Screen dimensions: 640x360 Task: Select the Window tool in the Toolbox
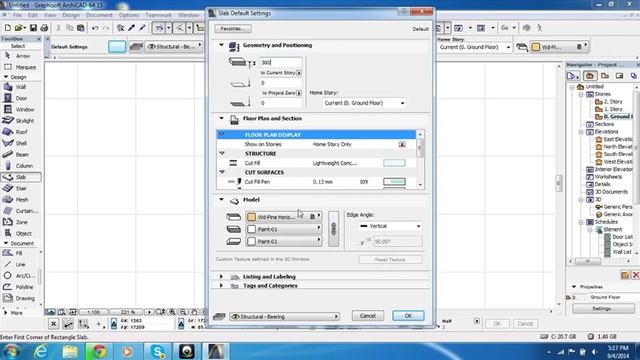pos(20,109)
